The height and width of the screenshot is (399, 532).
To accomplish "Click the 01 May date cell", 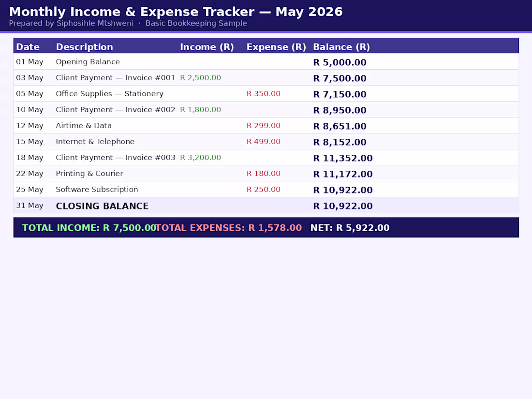I will pos(30,62).
